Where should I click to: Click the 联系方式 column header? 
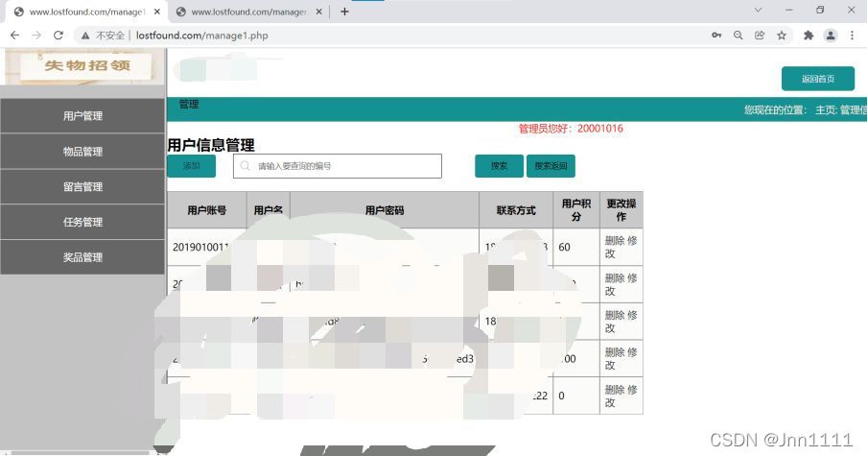coord(516,210)
